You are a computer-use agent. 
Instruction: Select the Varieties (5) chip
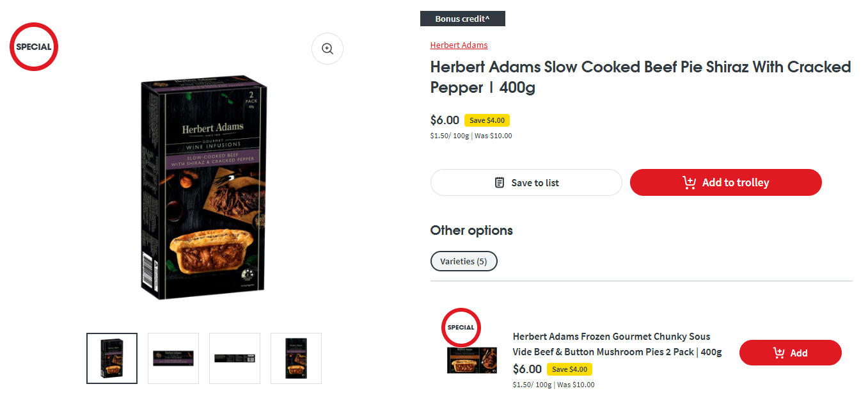463,261
